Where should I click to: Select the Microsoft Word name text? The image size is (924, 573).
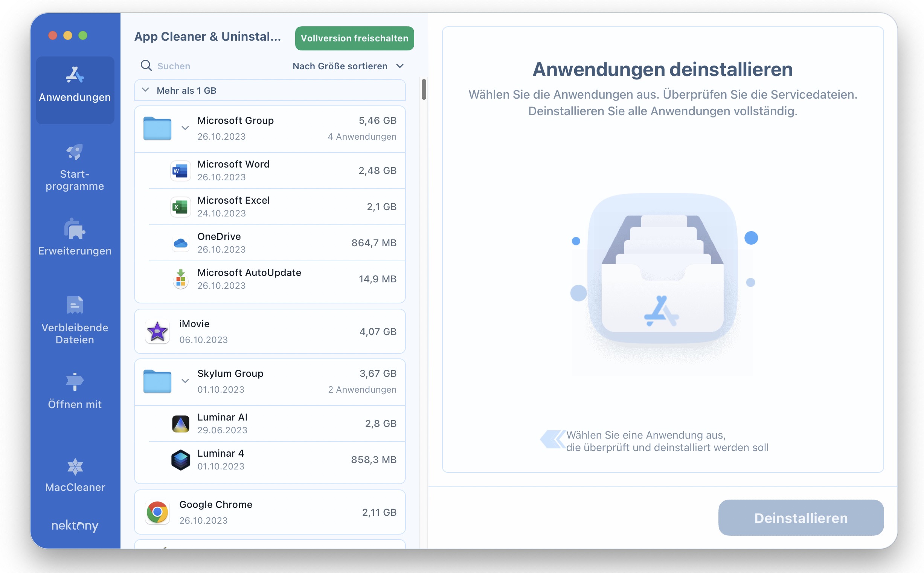click(233, 164)
